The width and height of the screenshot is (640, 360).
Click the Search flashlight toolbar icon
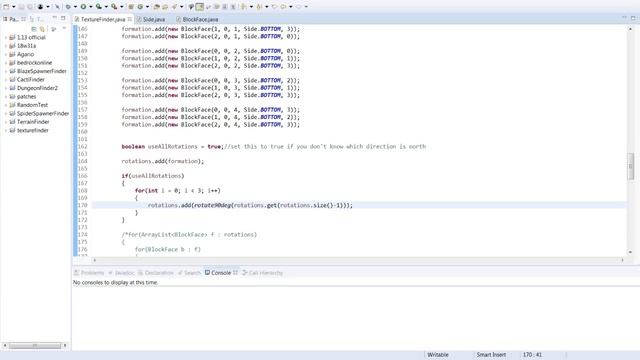pos(174,7)
